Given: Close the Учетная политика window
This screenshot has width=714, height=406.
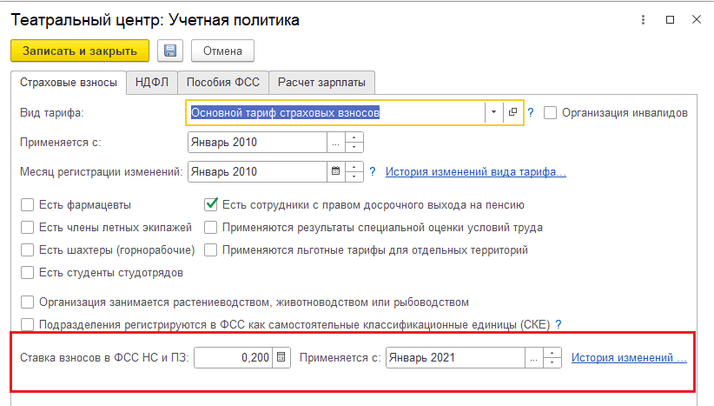Looking at the screenshot, I should (696, 20).
